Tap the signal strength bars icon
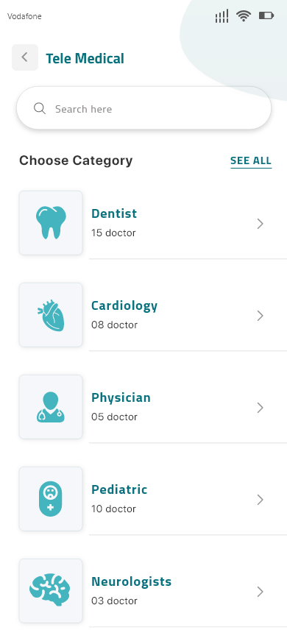The width and height of the screenshot is (287, 644). click(222, 16)
